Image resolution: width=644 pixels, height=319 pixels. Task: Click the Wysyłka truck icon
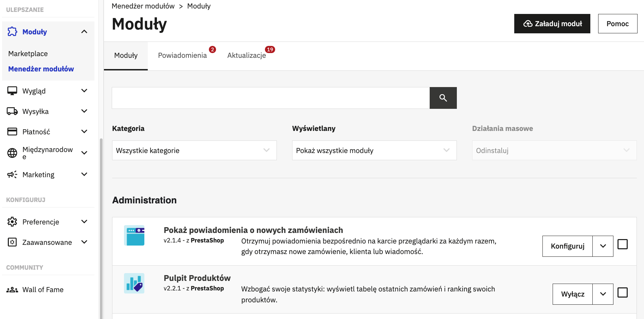[x=12, y=111]
